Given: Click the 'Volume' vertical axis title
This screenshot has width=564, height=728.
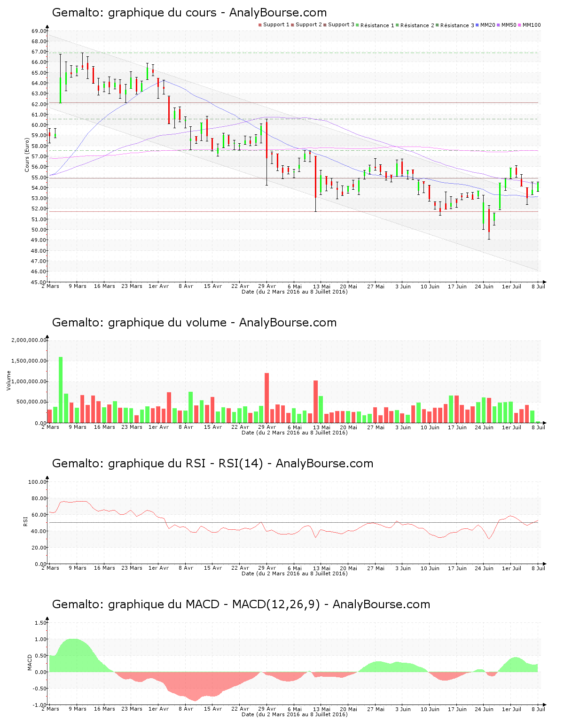Looking at the screenshot, I should pyautogui.click(x=8, y=380).
